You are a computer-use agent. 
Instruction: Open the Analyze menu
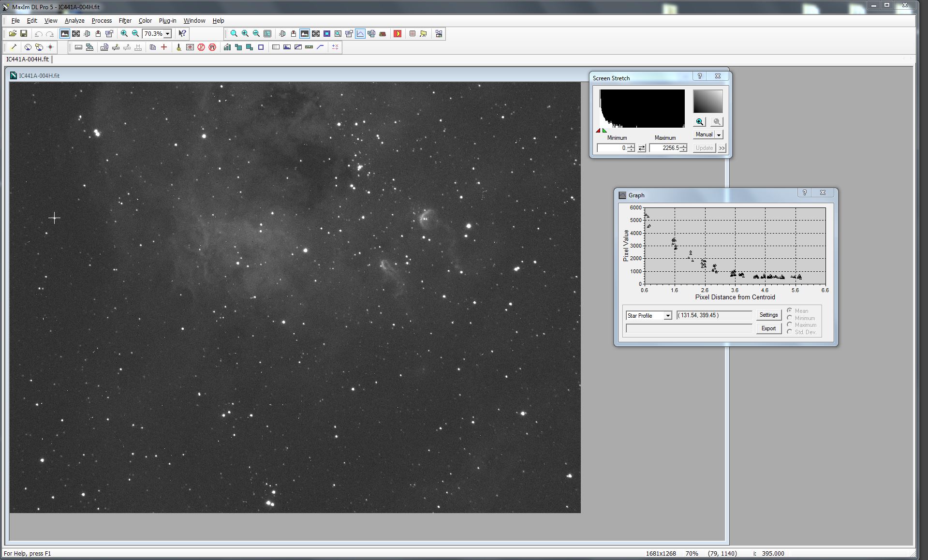click(x=74, y=21)
